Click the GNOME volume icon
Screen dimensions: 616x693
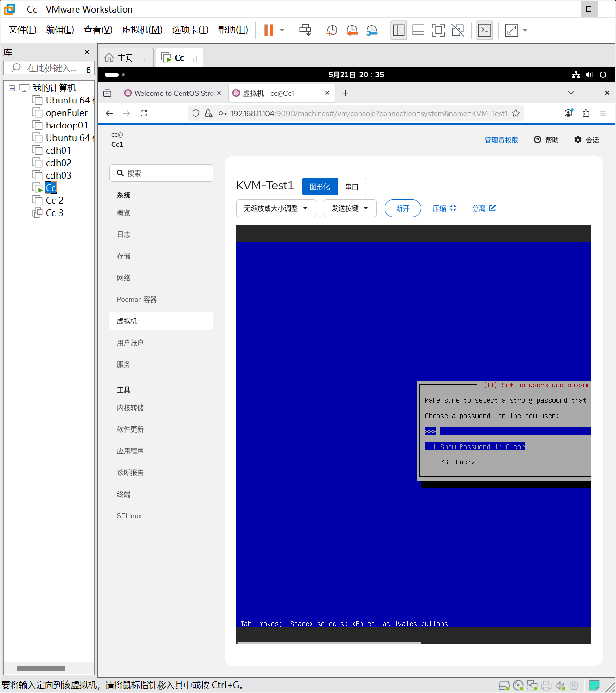click(590, 75)
